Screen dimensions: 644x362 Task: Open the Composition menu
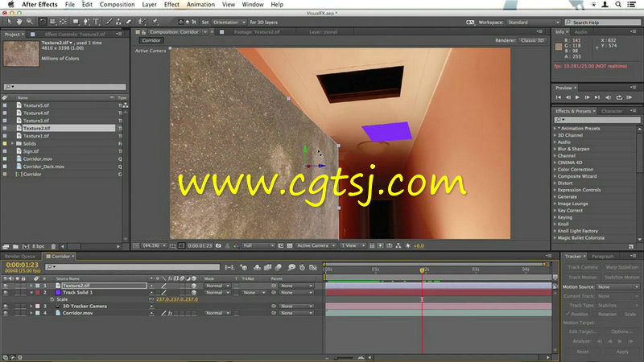(117, 5)
